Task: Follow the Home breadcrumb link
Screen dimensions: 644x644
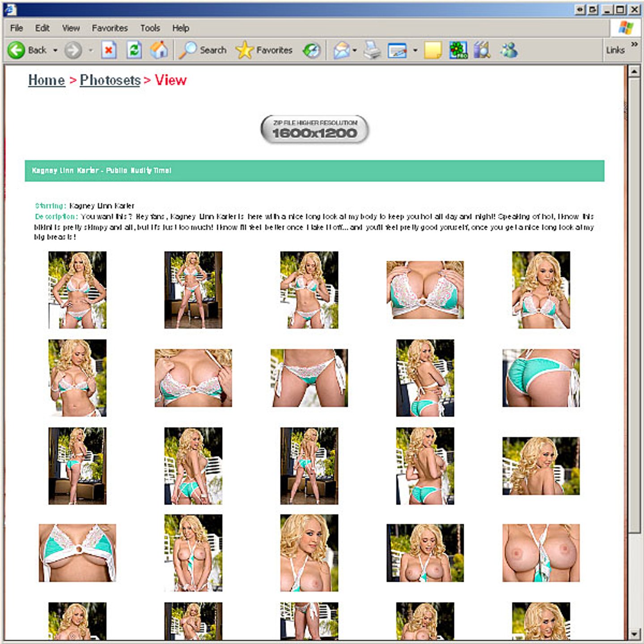Action: [47, 80]
